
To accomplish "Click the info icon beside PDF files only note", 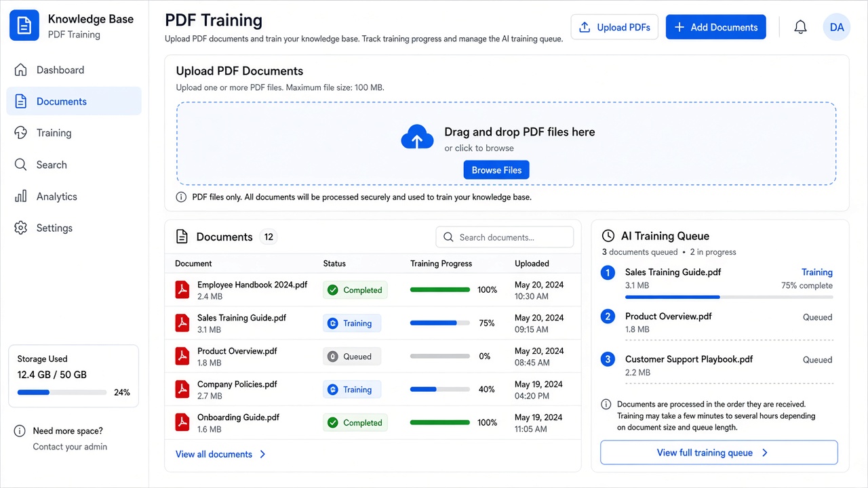I will coord(181,197).
